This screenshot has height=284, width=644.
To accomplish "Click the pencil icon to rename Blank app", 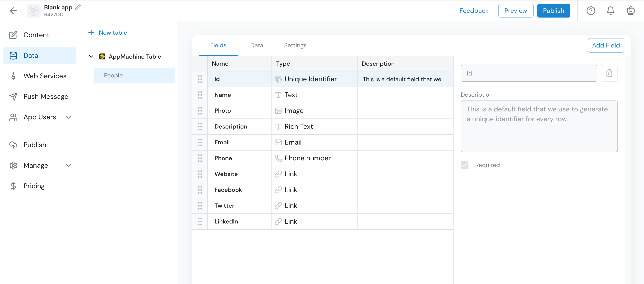I will point(78,7).
